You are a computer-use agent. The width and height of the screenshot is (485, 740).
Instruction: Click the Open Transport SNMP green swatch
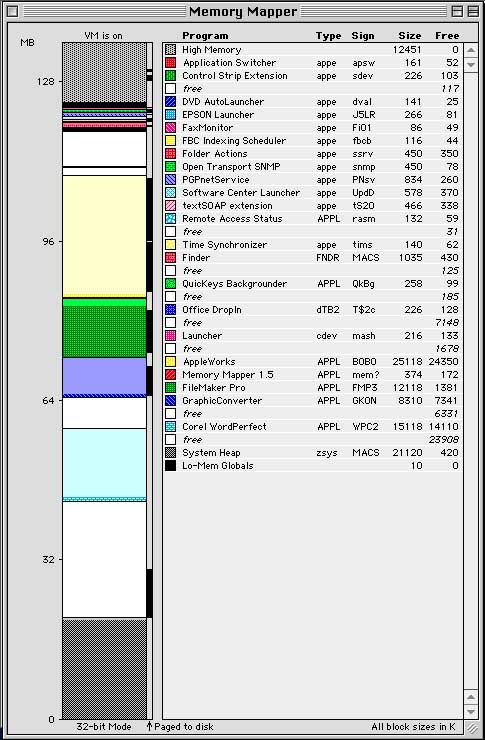[x=170, y=167]
